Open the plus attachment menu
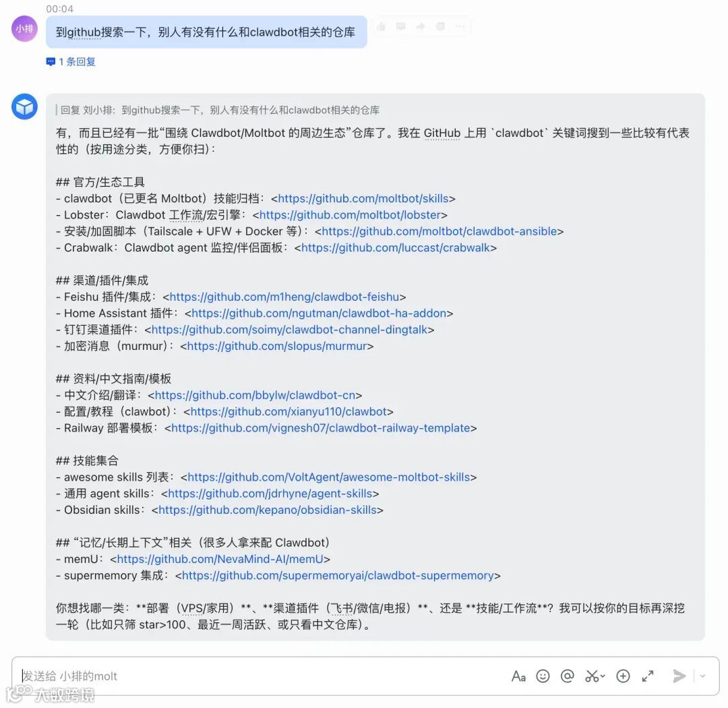The height and width of the screenshot is (708, 728). pos(623,676)
